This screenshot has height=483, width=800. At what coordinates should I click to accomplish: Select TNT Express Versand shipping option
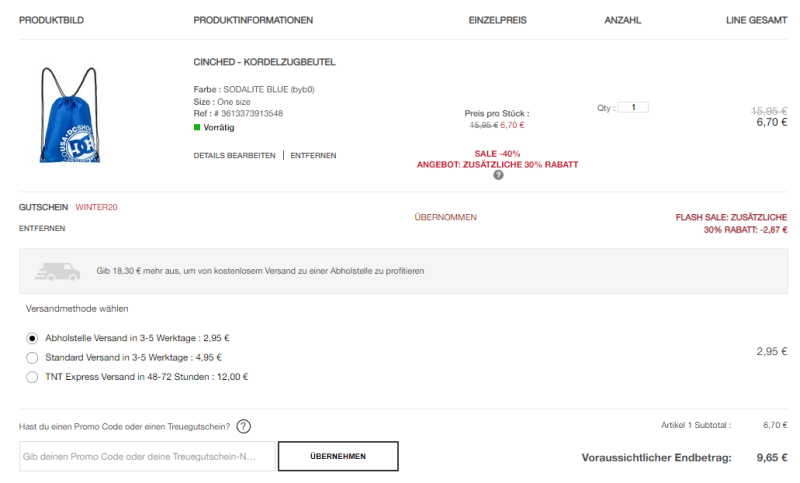tap(32, 377)
